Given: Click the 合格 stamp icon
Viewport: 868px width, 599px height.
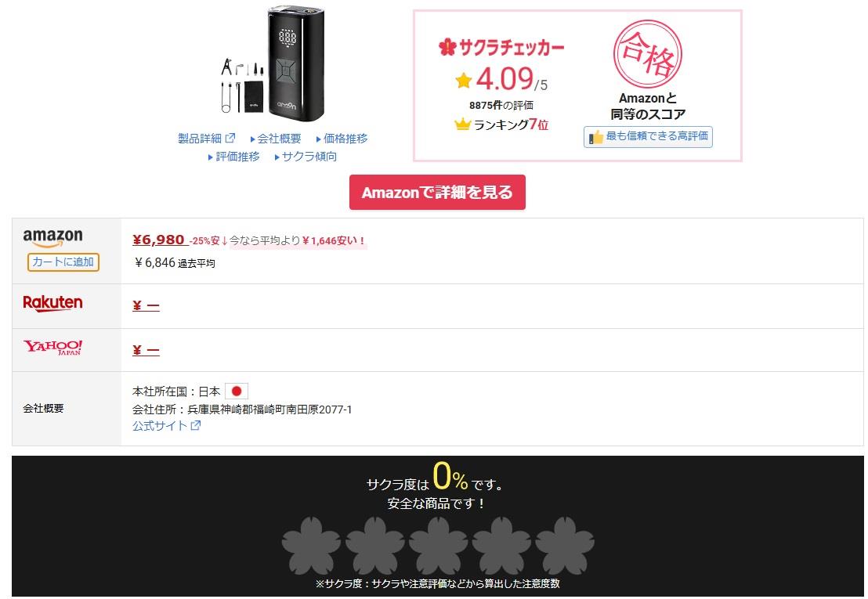Looking at the screenshot, I should click(x=648, y=54).
